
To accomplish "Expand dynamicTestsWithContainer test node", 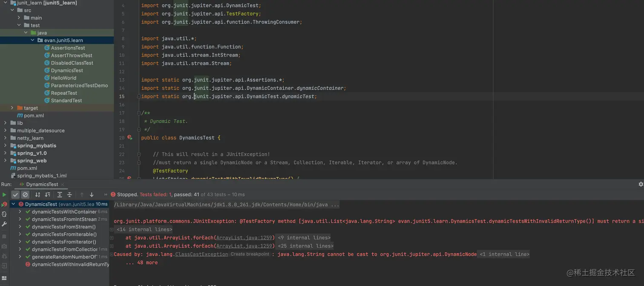I will (x=20, y=212).
